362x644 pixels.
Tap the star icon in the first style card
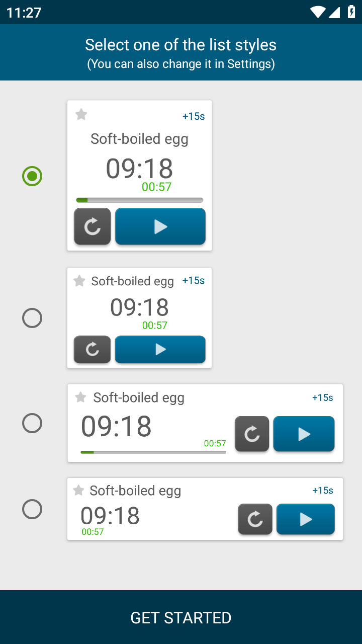pyautogui.click(x=81, y=115)
